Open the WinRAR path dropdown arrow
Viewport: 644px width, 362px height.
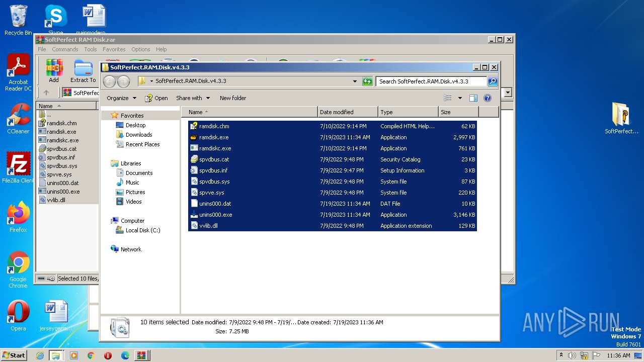click(x=508, y=93)
